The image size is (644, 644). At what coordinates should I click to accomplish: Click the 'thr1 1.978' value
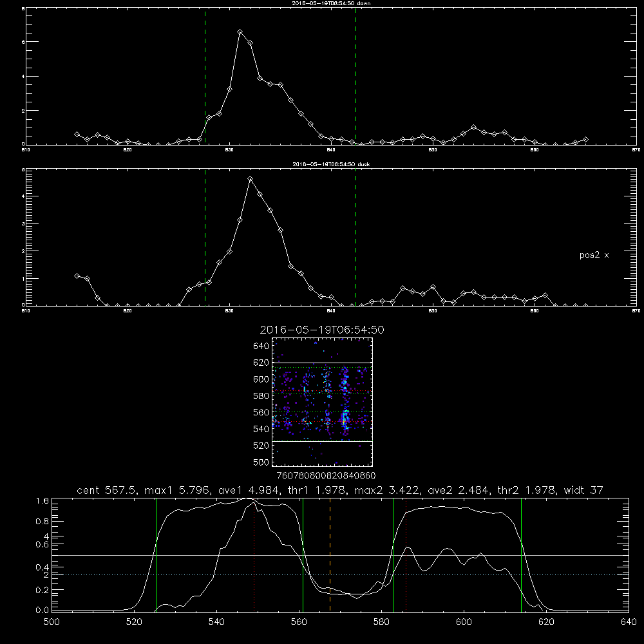[x=316, y=490]
